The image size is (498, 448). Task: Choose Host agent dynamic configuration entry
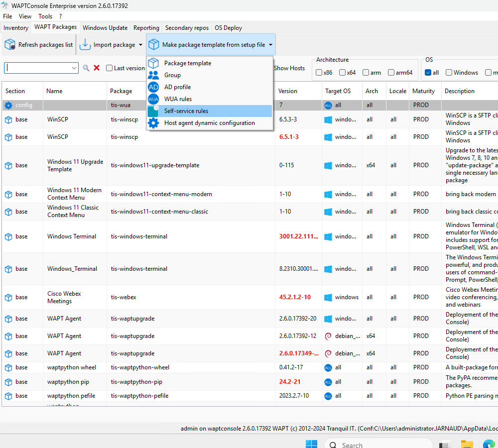[210, 123]
